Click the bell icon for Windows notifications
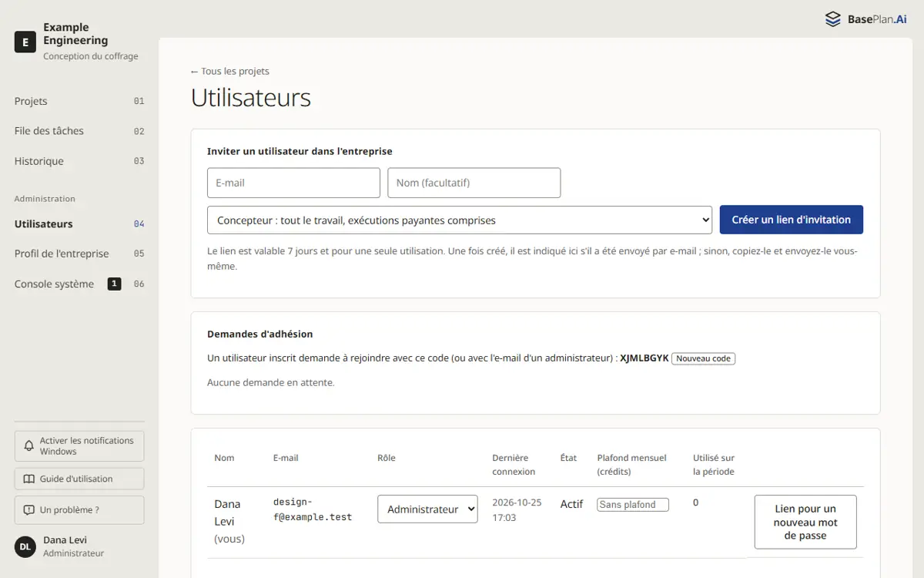Image resolution: width=924 pixels, height=578 pixels. (x=29, y=446)
